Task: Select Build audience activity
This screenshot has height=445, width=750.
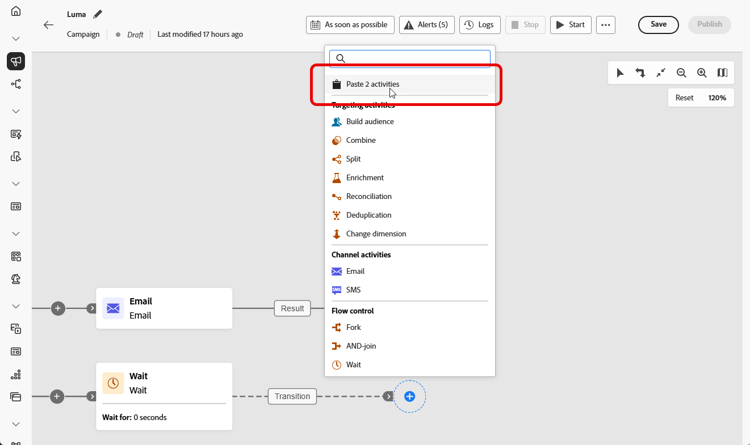Action: click(369, 122)
